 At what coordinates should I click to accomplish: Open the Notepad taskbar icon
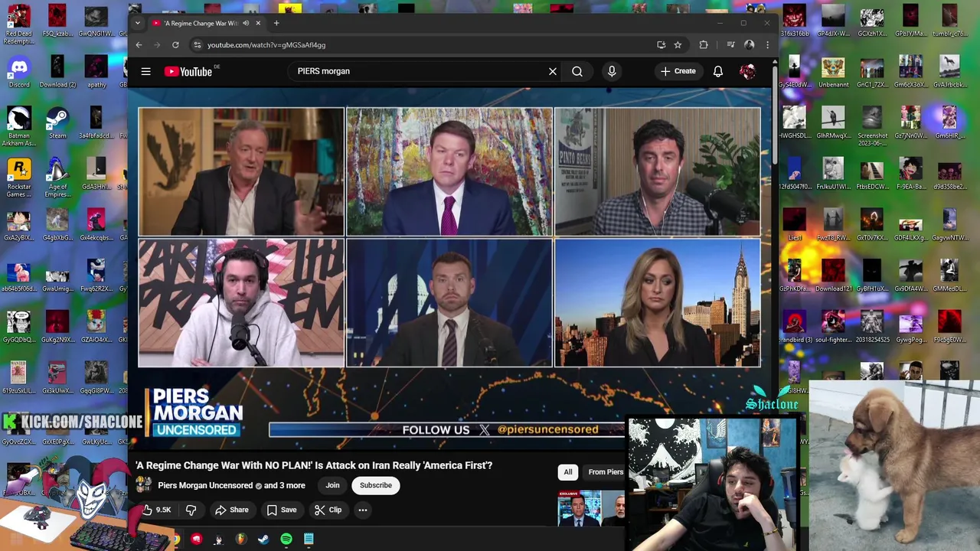tap(309, 540)
